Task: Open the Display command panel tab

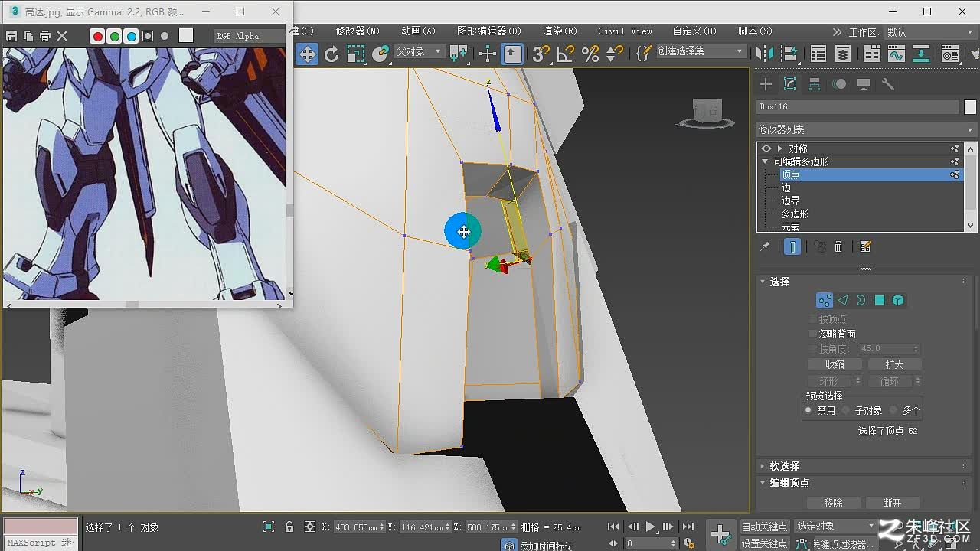Action: pos(864,84)
